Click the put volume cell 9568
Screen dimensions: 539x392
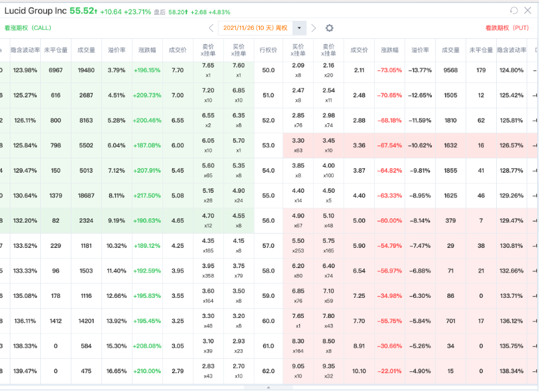(x=451, y=71)
